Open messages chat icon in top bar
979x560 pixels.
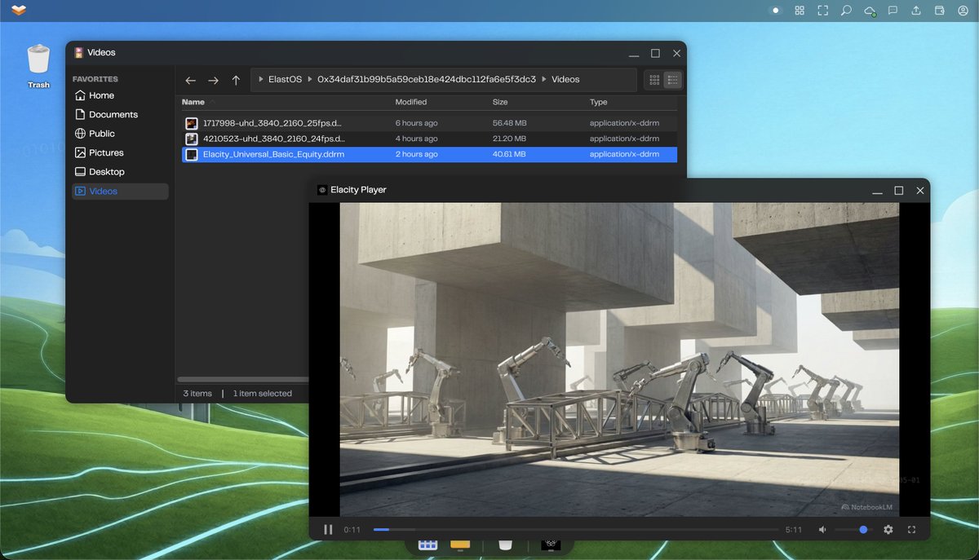click(893, 11)
